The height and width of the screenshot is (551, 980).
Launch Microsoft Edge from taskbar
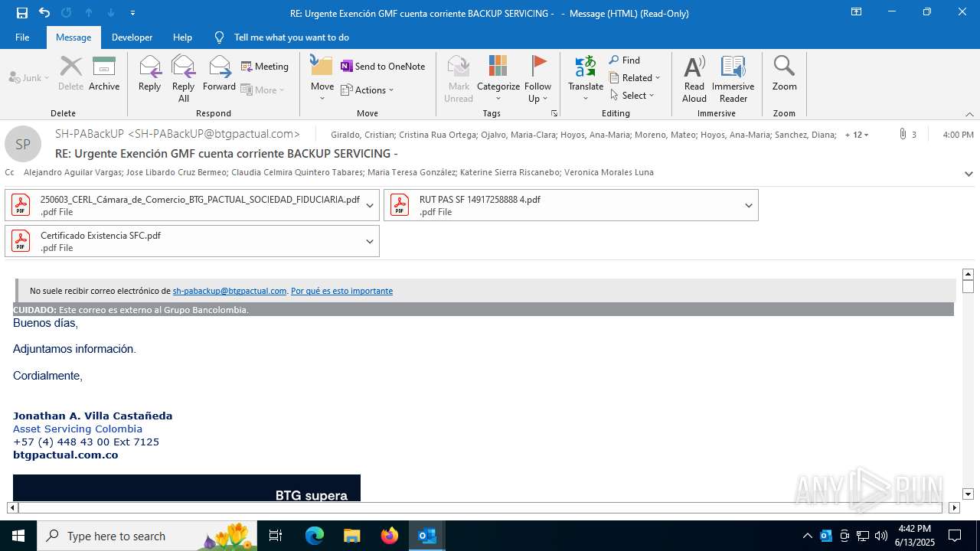(x=315, y=536)
